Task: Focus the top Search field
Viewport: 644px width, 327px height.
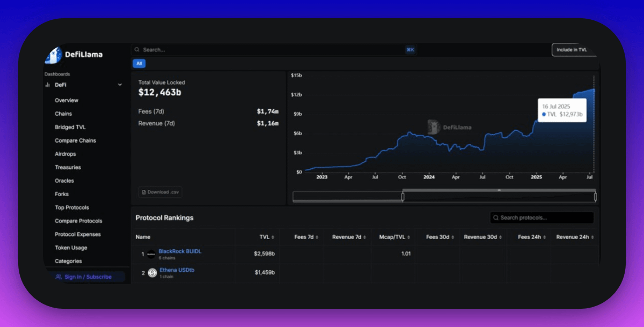Action: pos(274,50)
